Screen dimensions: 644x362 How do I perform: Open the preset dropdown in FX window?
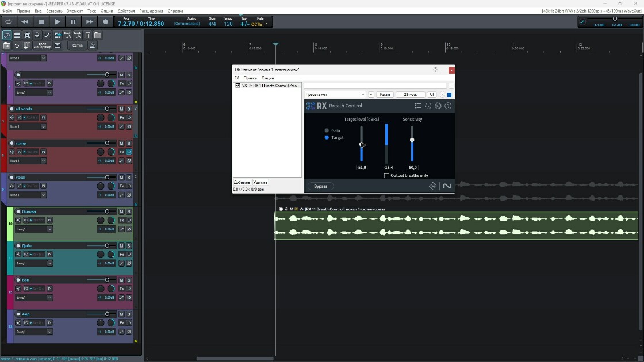335,95
